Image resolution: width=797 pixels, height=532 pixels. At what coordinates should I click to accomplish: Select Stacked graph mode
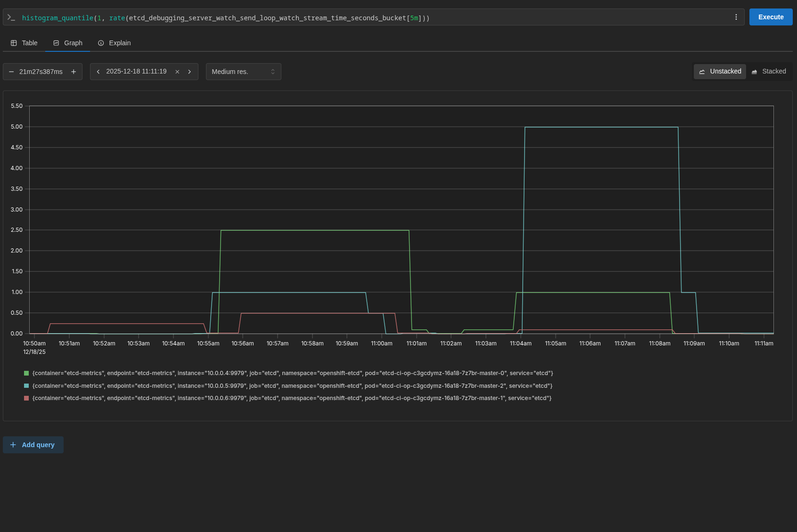coord(768,72)
